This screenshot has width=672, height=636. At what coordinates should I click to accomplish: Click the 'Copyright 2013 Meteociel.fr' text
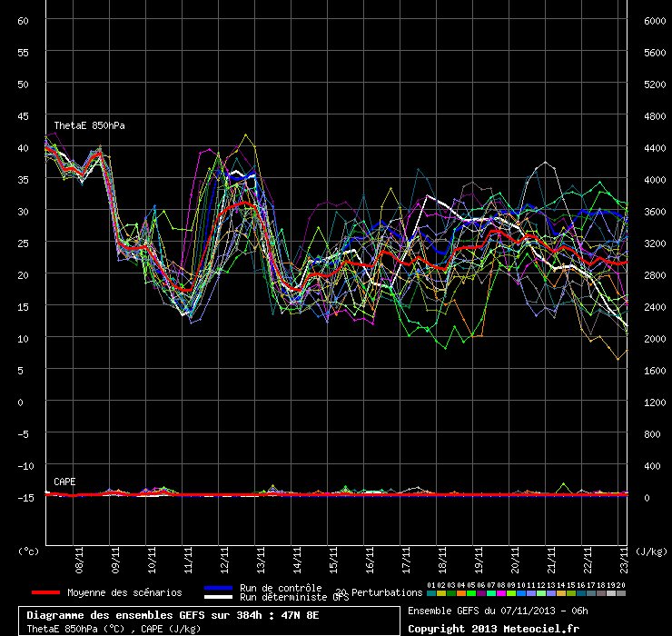[x=493, y=628]
